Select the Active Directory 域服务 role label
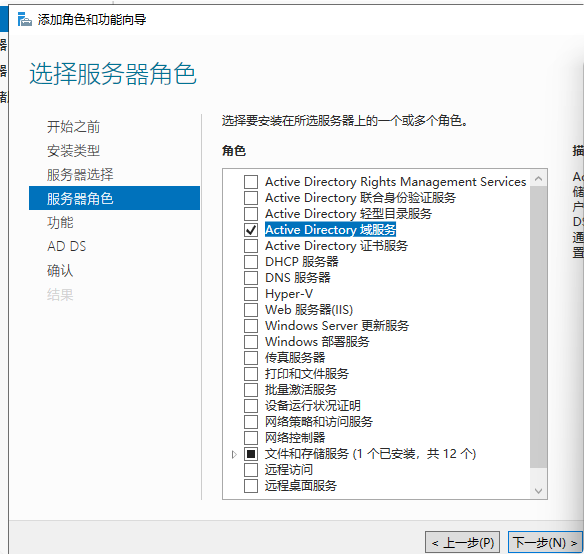This screenshot has width=584, height=554. (330, 230)
